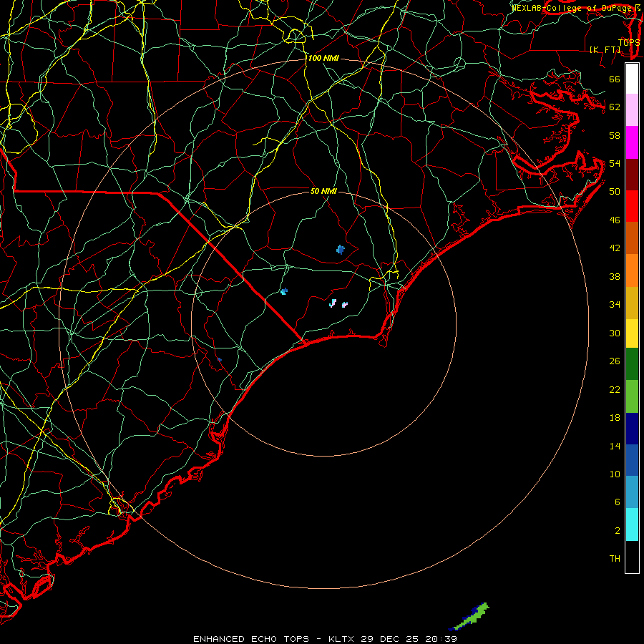Image resolution: width=644 pixels, height=644 pixels.
Task: Click the "42" legend value
Action: click(615, 248)
